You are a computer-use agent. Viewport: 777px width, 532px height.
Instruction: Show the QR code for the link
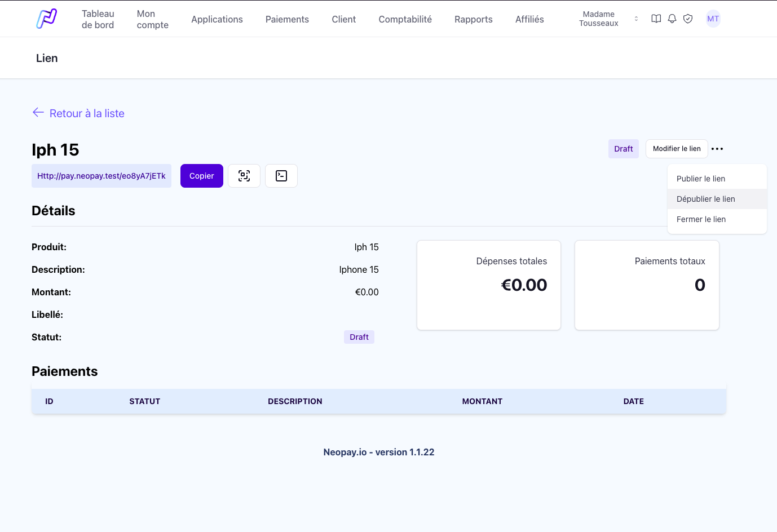[244, 176]
